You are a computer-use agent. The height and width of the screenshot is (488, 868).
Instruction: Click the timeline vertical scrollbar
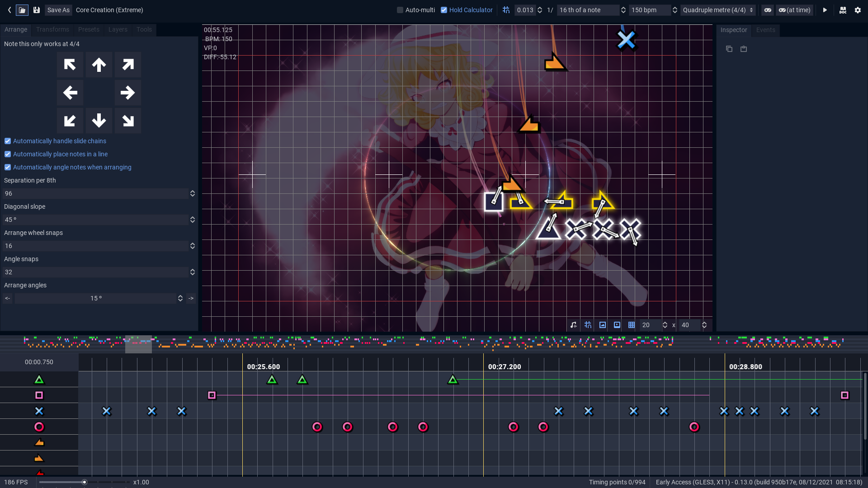click(x=865, y=406)
